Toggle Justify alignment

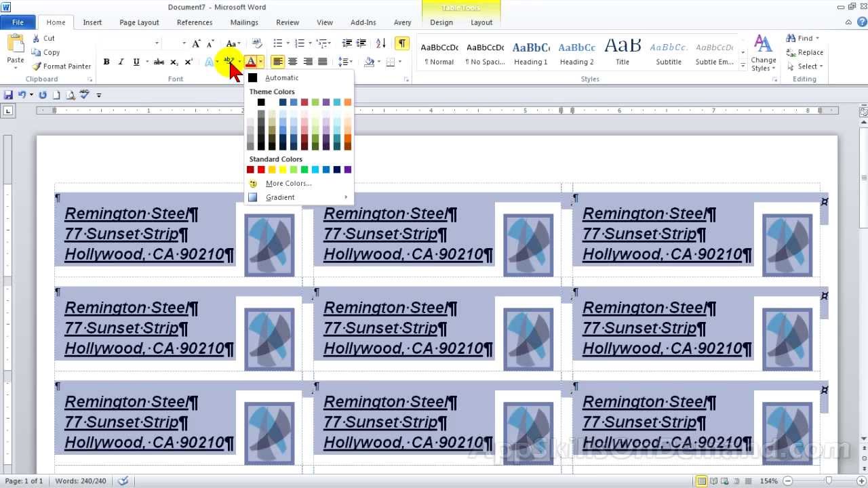323,62
